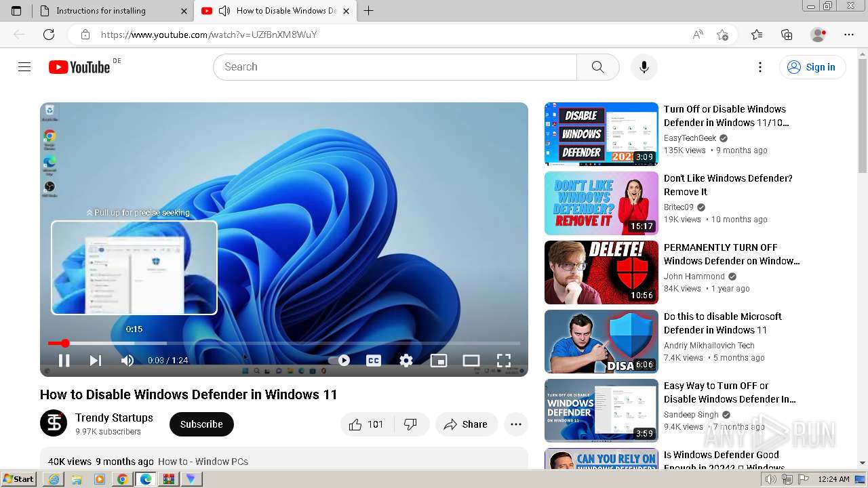Open more actions under the video

516,424
